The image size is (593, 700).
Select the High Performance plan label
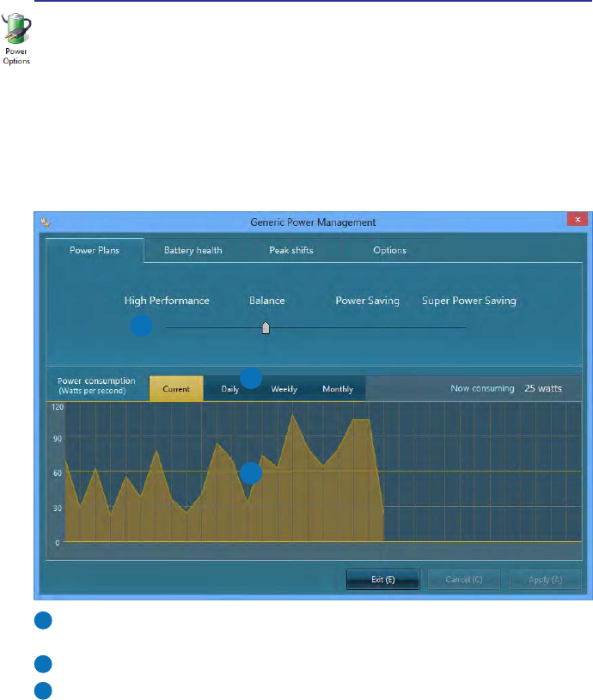(x=167, y=301)
